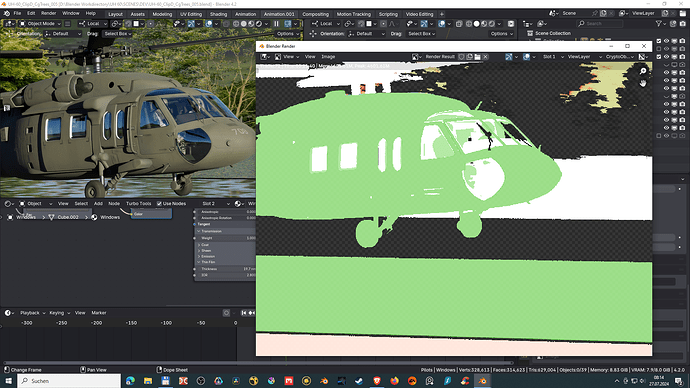Viewport: 690px width, 388px height.
Task: Click the zoom magnifier icon in render window
Action: tap(643, 71)
